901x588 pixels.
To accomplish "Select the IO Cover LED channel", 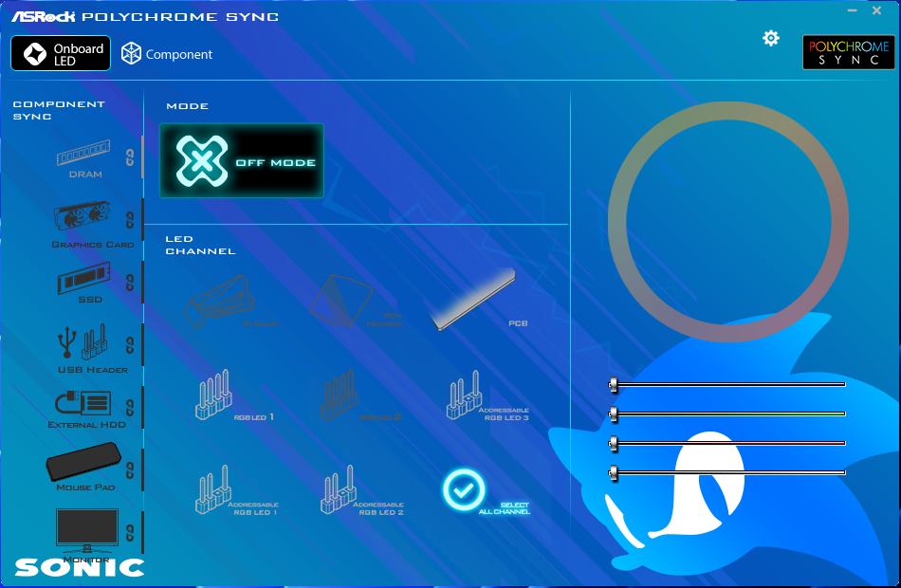I will 230,302.
